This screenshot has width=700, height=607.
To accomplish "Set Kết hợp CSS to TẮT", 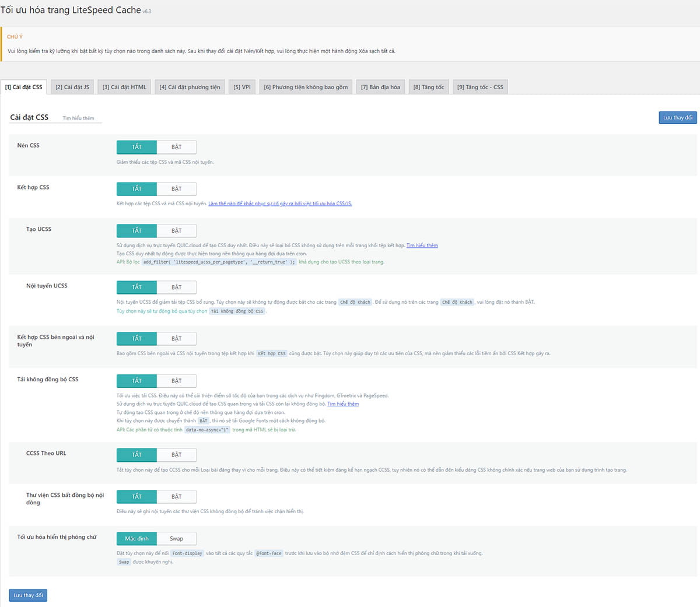I will pos(136,189).
